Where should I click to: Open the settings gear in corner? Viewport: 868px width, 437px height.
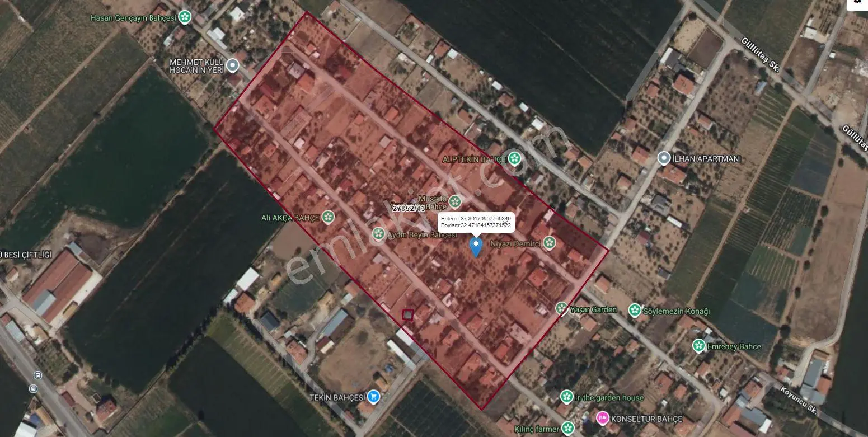[858, 3]
